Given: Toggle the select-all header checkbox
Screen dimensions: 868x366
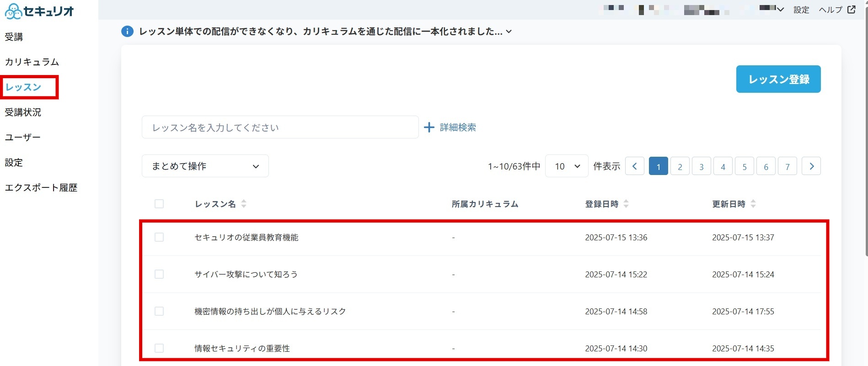Looking at the screenshot, I should 159,204.
